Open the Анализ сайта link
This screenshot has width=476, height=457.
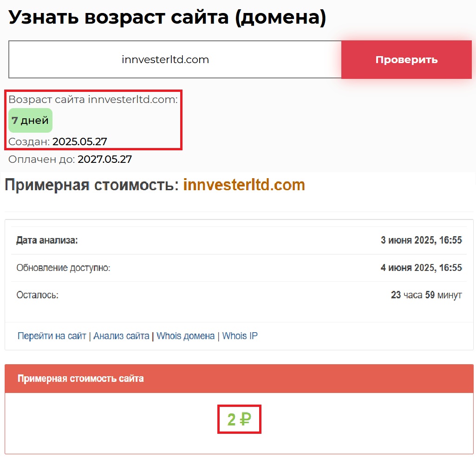[121, 336]
